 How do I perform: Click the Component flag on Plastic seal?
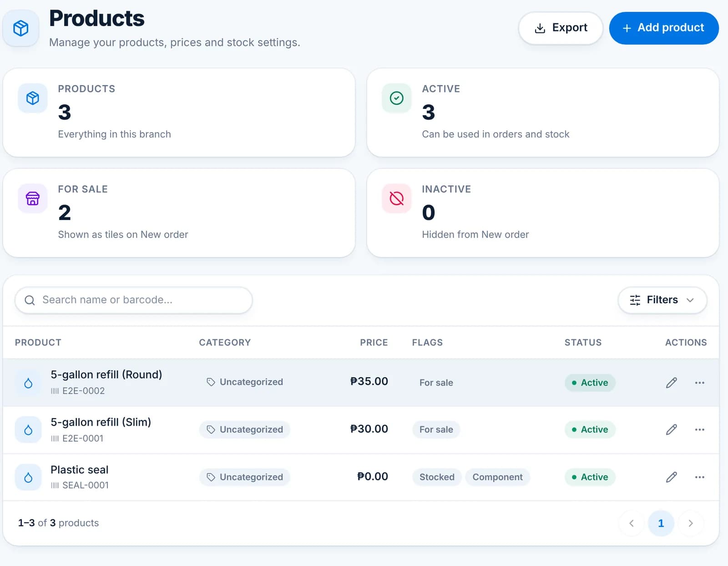click(x=497, y=477)
